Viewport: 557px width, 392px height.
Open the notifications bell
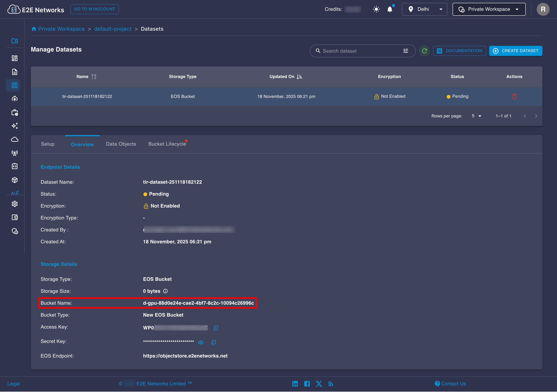pyautogui.click(x=390, y=9)
